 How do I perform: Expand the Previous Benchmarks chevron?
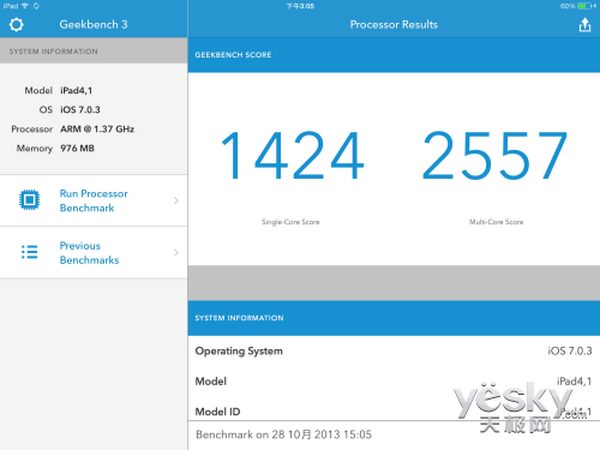point(176,253)
